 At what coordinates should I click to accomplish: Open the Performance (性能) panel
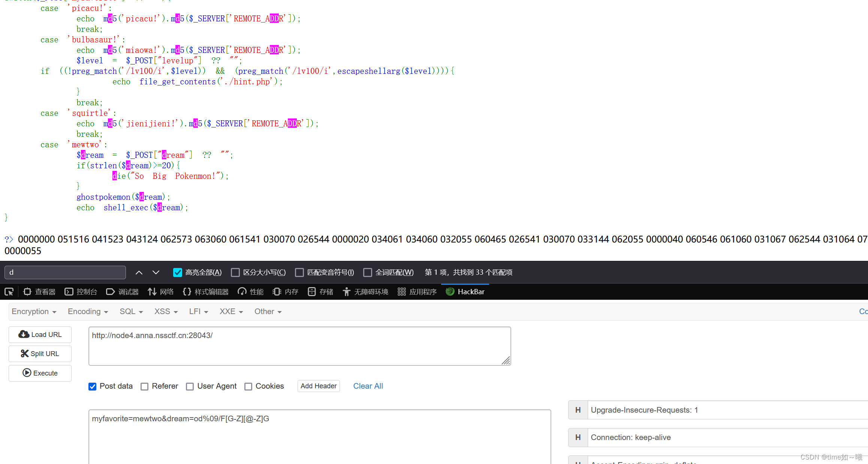tap(251, 292)
